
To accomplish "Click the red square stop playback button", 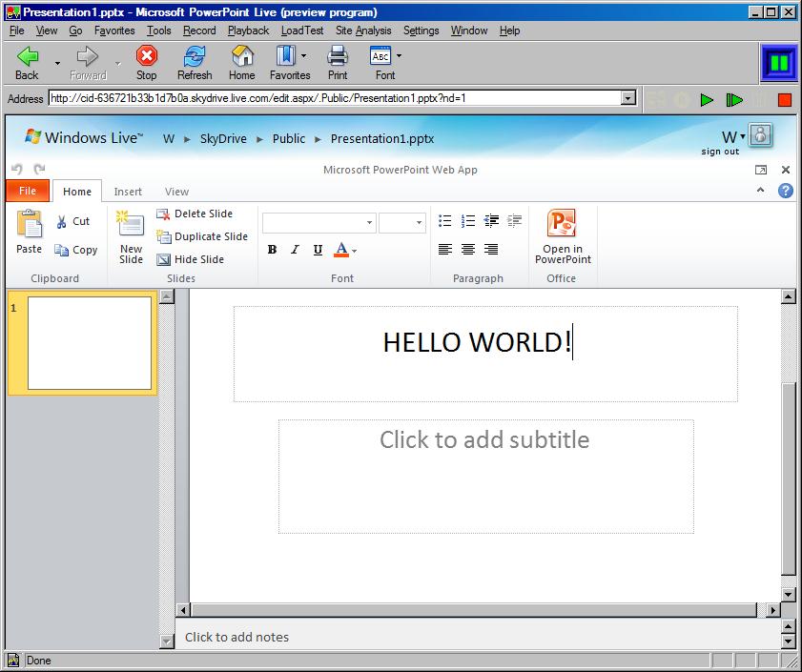I will tap(785, 100).
